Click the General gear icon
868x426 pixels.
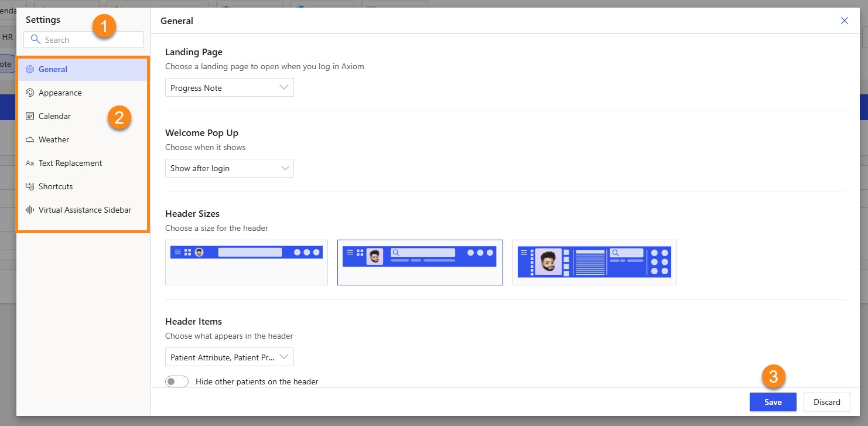(30, 69)
